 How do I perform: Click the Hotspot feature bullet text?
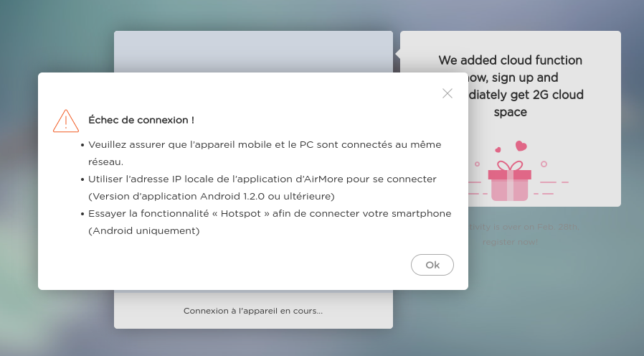[270, 213]
